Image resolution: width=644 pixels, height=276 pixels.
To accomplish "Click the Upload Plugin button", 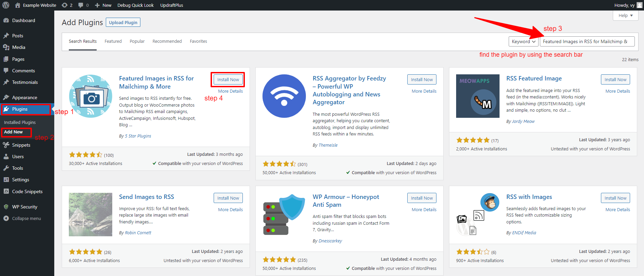I will pyautogui.click(x=123, y=22).
